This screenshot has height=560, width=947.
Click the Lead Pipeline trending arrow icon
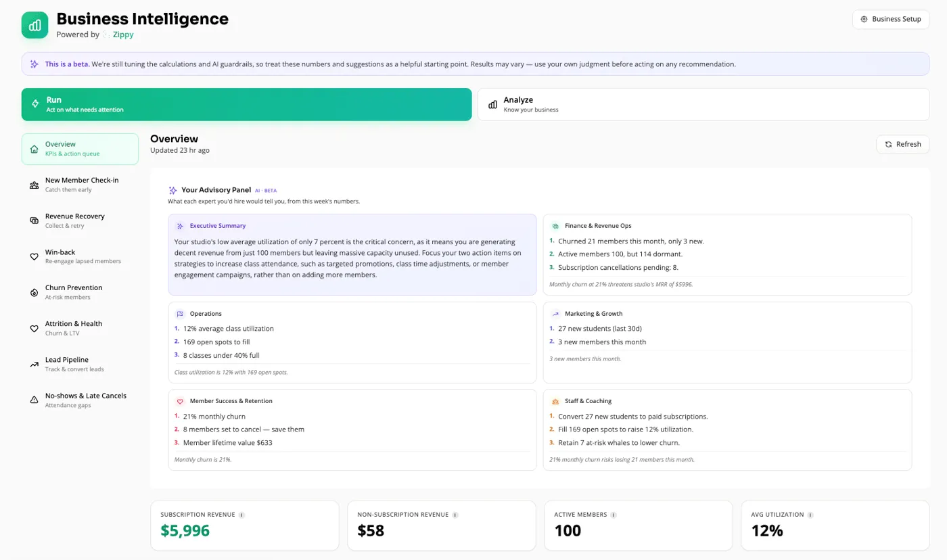click(x=34, y=364)
